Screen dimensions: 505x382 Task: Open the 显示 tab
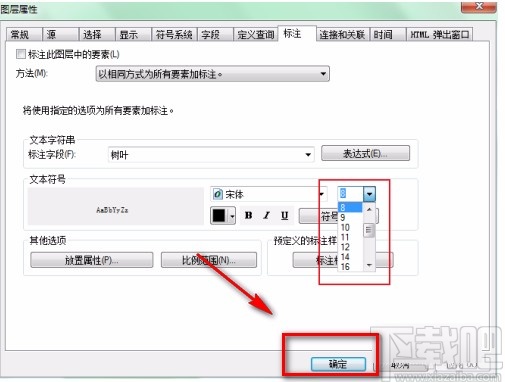(x=133, y=34)
